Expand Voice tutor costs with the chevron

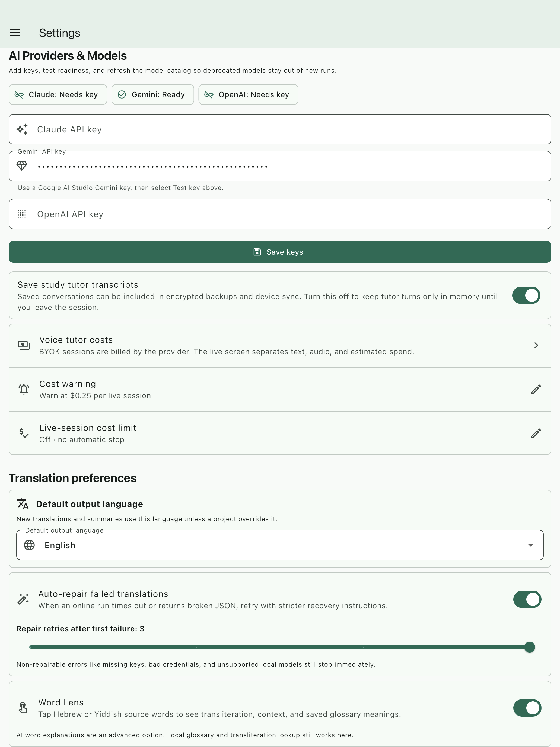pyautogui.click(x=536, y=345)
